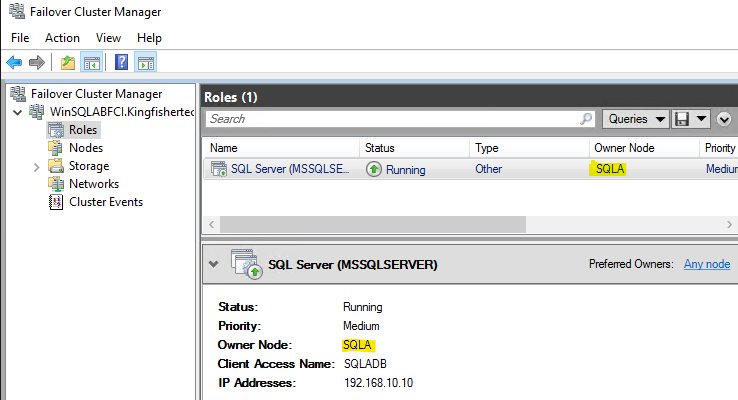738x400 pixels.
Task: Toggle the Show/Hide Console Tree icon
Action: [x=92, y=62]
